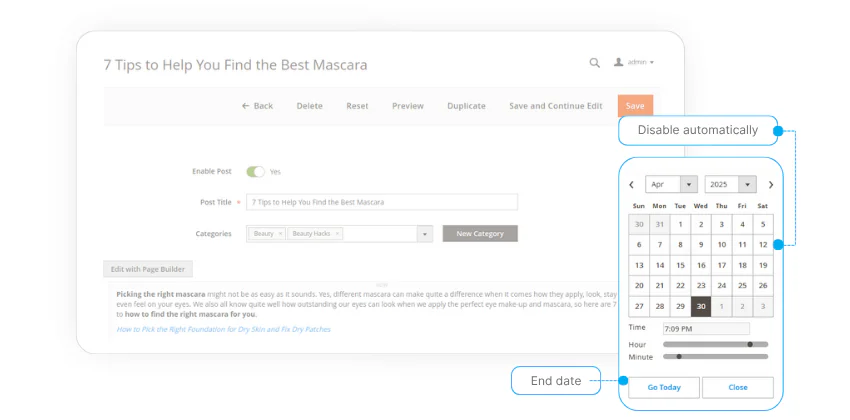Click the search magnifier icon

click(x=595, y=63)
